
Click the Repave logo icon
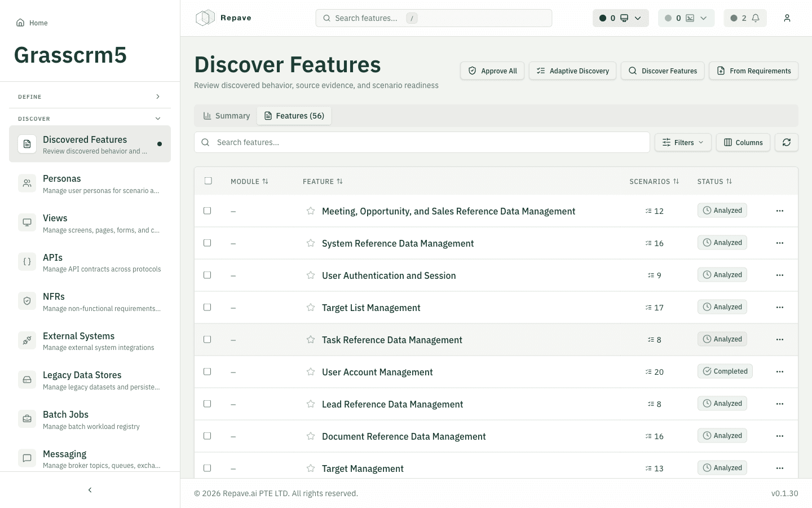click(x=205, y=18)
